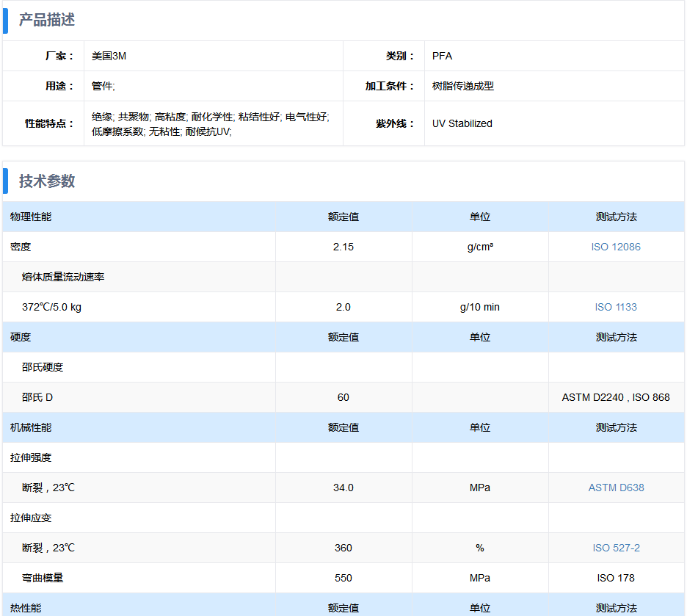Screen dimensions: 687x616
Task: Open the ASTM D638 standard link
Action: (x=616, y=488)
